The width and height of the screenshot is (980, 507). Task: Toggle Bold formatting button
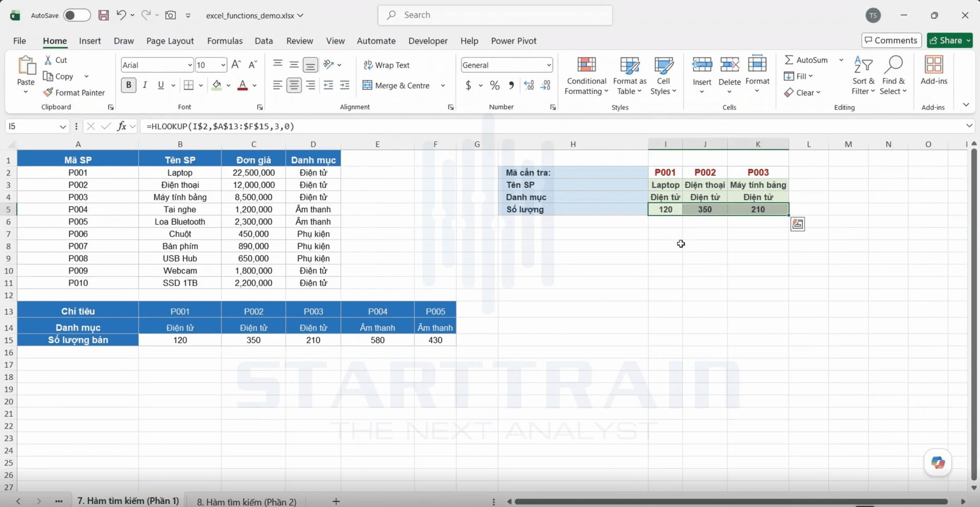[x=129, y=85]
